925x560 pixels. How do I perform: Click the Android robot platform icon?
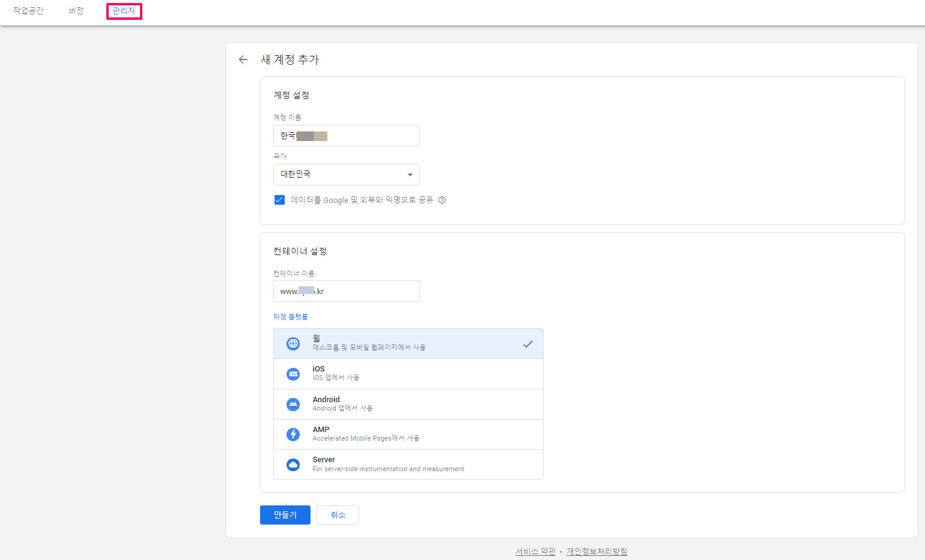(293, 403)
